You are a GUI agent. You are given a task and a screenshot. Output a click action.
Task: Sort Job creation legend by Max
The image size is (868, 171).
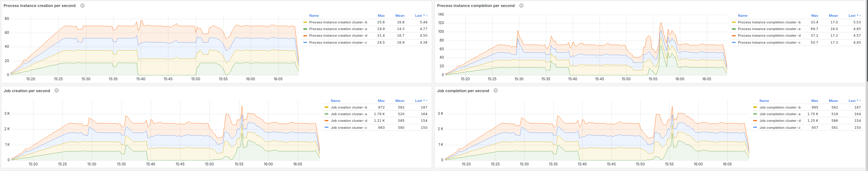pyautogui.click(x=381, y=101)
